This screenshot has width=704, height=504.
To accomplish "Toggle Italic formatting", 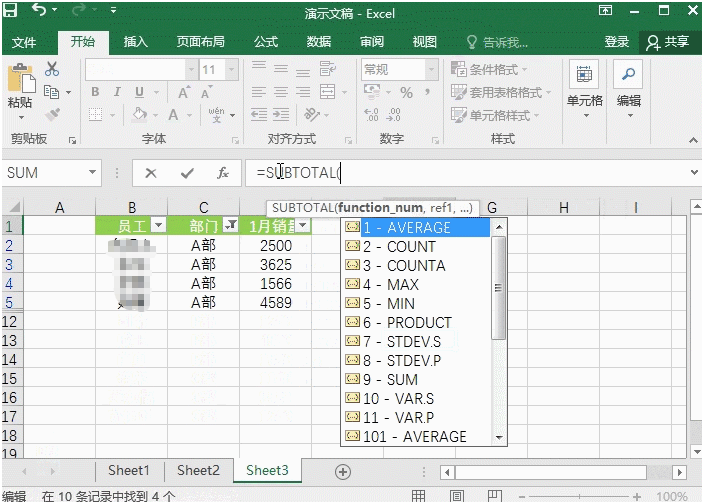I will 117,92.
